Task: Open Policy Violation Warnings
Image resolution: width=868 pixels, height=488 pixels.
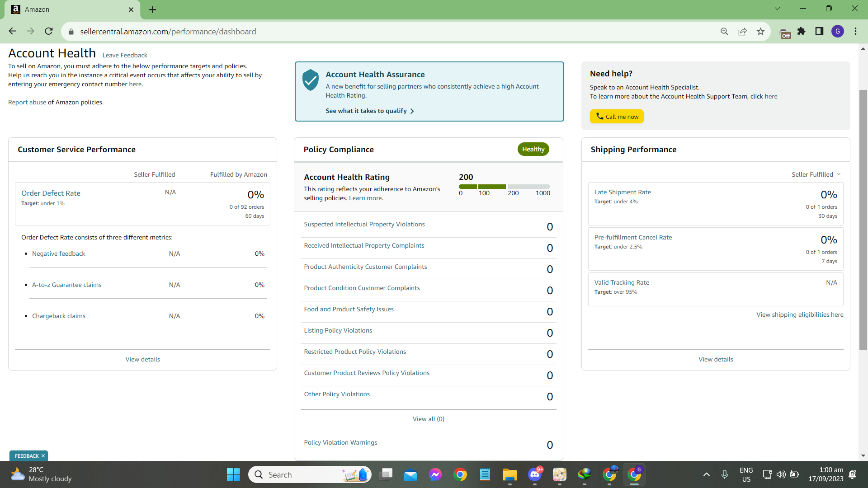Action: [x=340, y=442]
